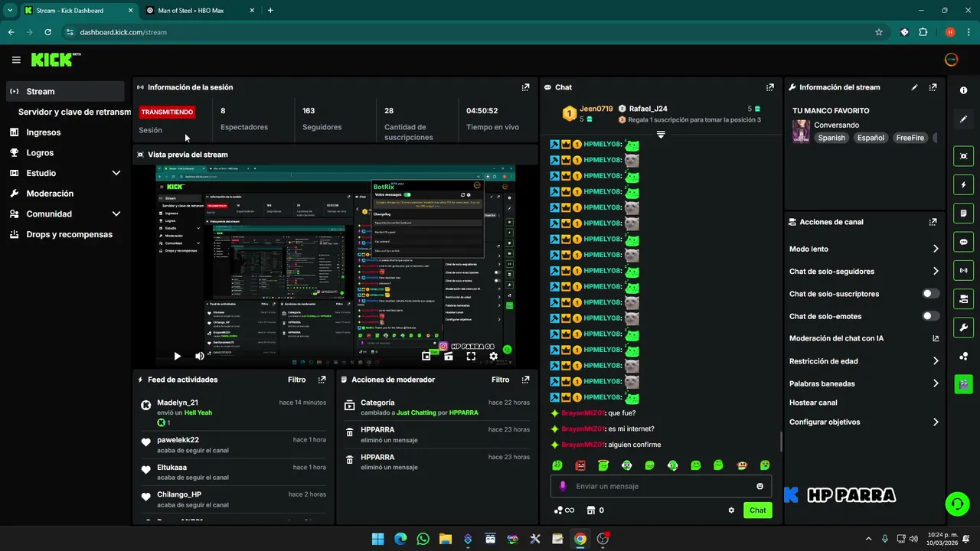
Task: Click the purple microphone in message box
Action: 563,486
